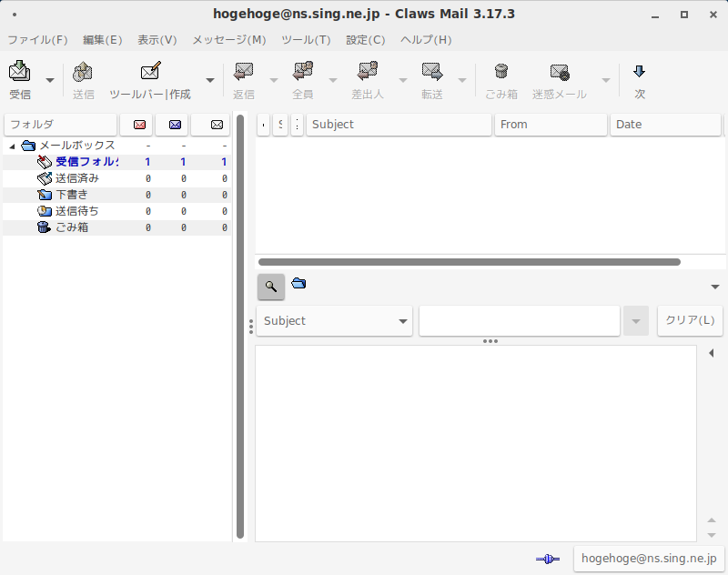This screenshot has width=728, height=575.
Task: Click the hogehoge@ns.sing.ne.jp account button
Action: tap(649, 559)
